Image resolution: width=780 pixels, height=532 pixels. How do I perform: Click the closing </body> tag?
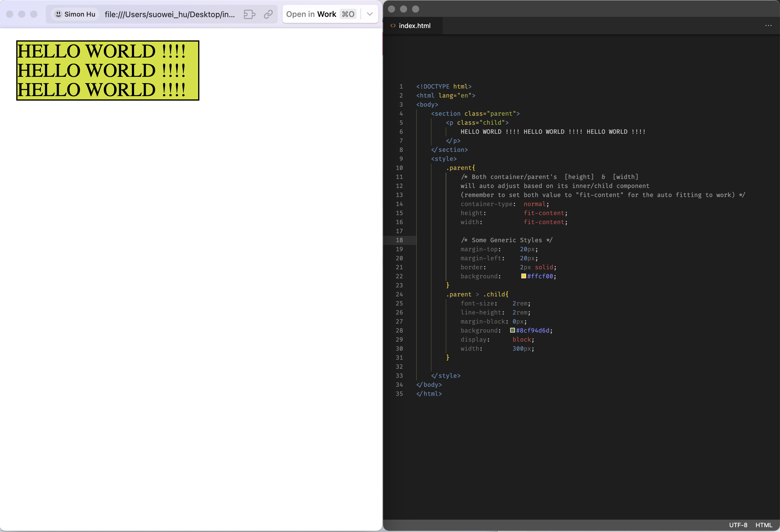point(429,385)
